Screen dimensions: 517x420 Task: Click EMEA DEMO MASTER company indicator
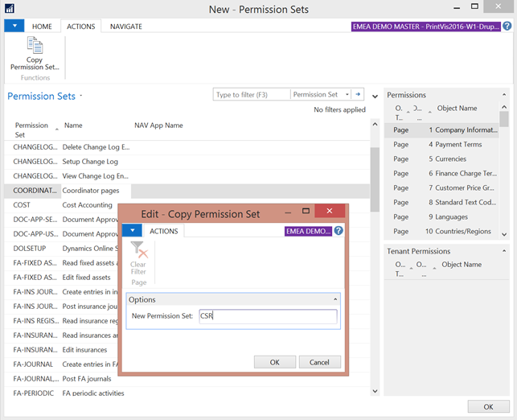point(425,27)
